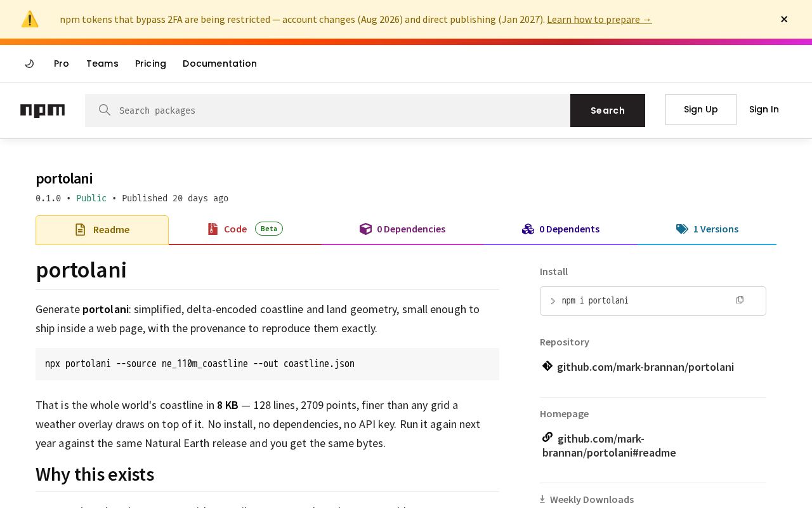Focus the Search packages input field
The image size is (812, 508).
click(x=327, y=110)
